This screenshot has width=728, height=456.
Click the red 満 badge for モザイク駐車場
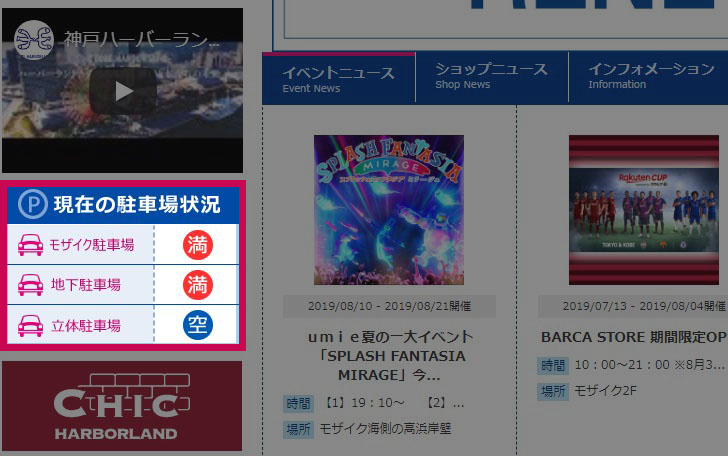(x=198, y=245)
